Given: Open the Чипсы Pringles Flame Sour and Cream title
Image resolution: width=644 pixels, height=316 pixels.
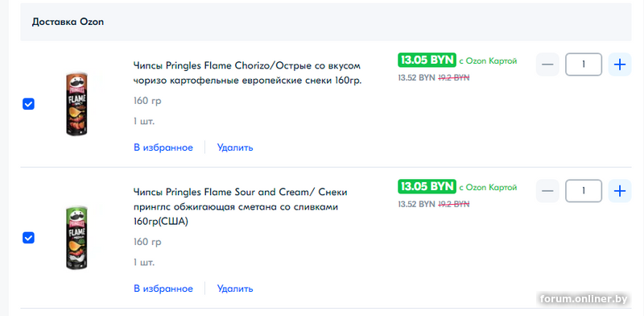Looking at the screenshot, I should pyautogui.click(x=241, y=207).
